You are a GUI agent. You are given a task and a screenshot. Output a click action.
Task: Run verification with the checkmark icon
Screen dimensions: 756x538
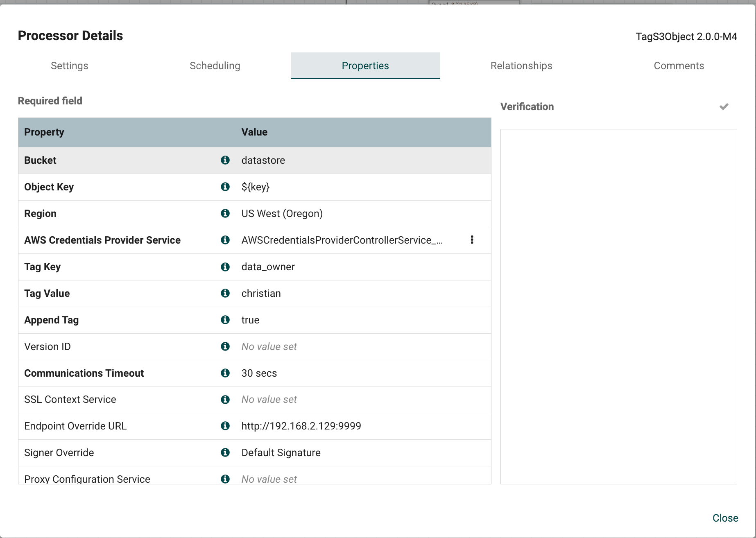click(x=724, y=107)
